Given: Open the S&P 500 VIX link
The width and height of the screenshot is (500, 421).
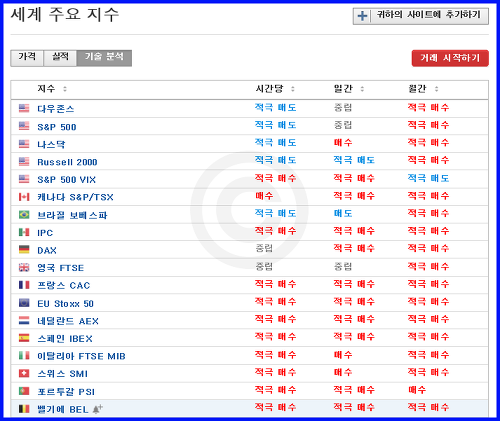Looking at the screenshot, I should coord(66,180).
